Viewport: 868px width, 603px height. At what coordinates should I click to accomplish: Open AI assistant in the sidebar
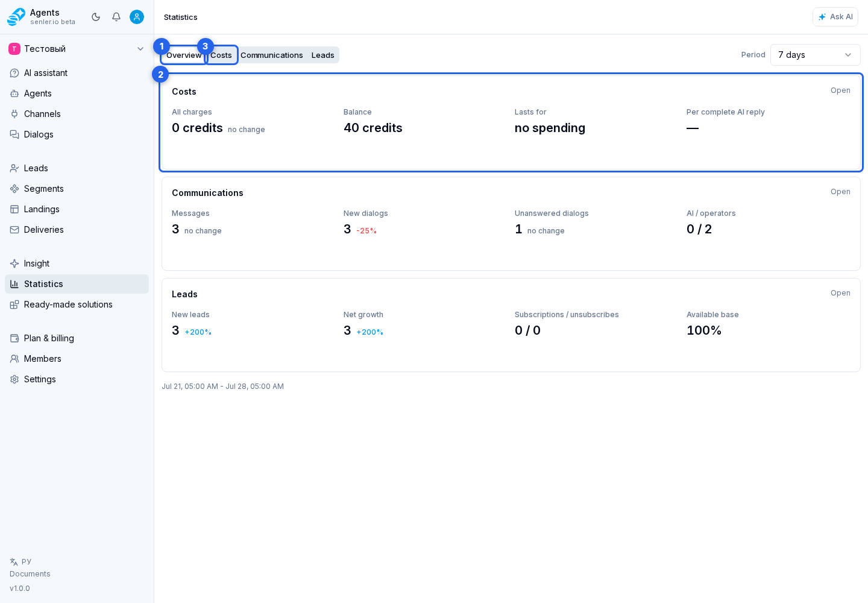tap(77, 73)
